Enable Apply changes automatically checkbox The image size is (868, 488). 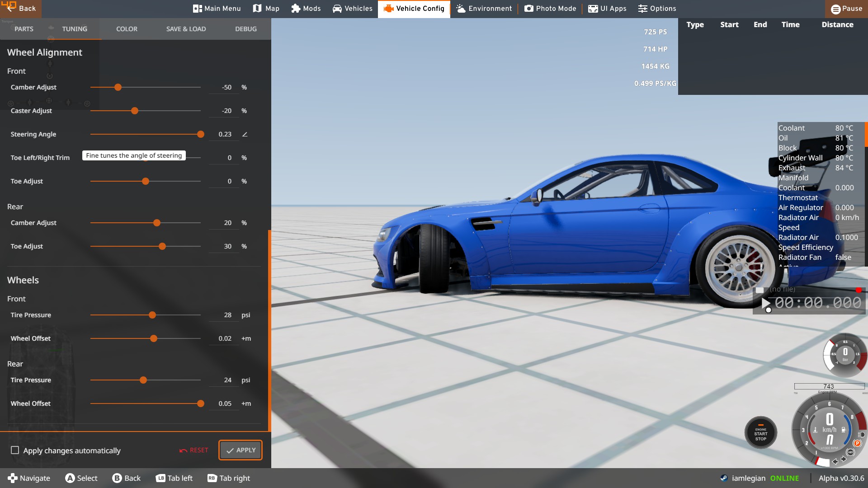[15, 450]
